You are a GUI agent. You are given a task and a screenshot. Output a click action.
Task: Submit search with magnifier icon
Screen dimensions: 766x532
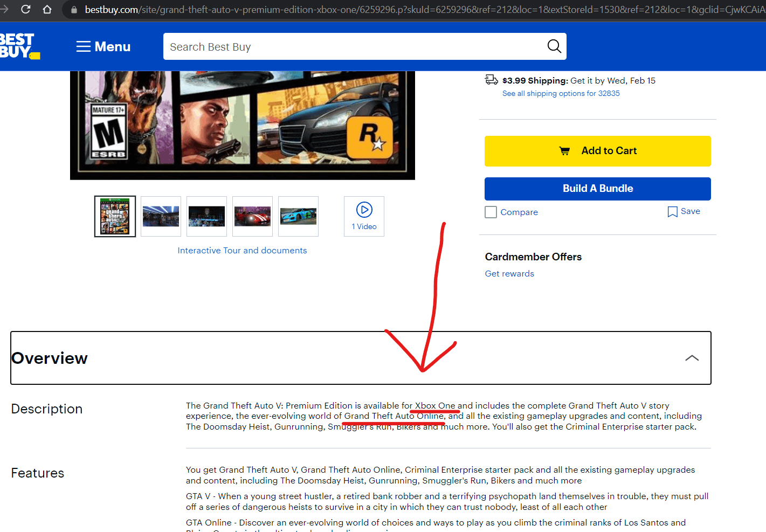pyautogui.click(x=554, y=46)
